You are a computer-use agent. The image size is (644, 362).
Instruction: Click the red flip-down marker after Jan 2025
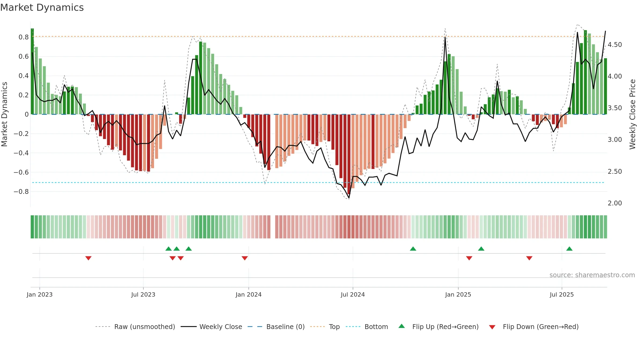(469, 258)
